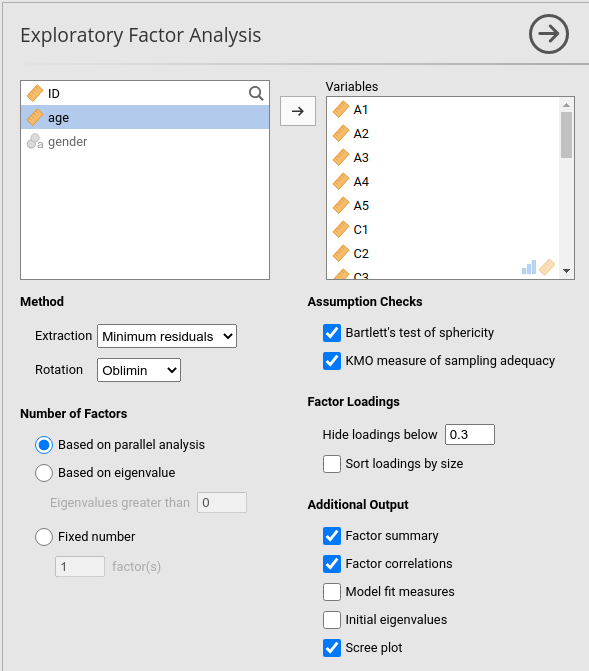This screenshot has height=671, width=589.
Task: Open the Rotation Oblimin dropdown
Action: [x=139, y=370]
